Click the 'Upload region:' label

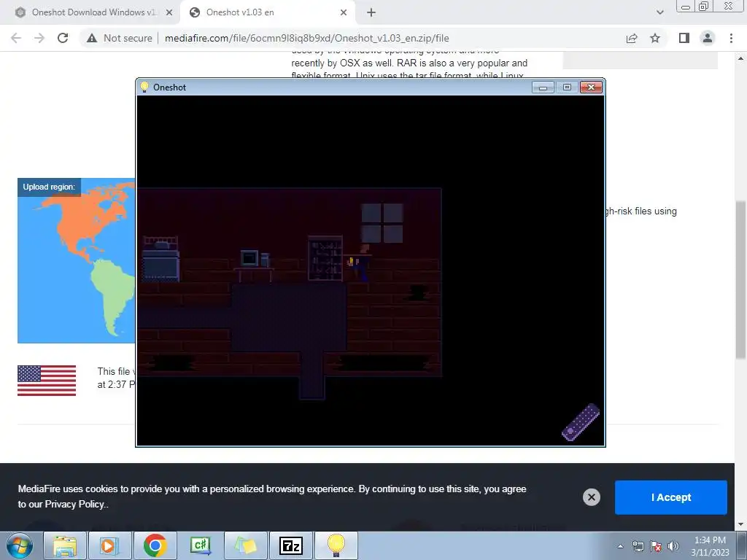pos(49,187)
